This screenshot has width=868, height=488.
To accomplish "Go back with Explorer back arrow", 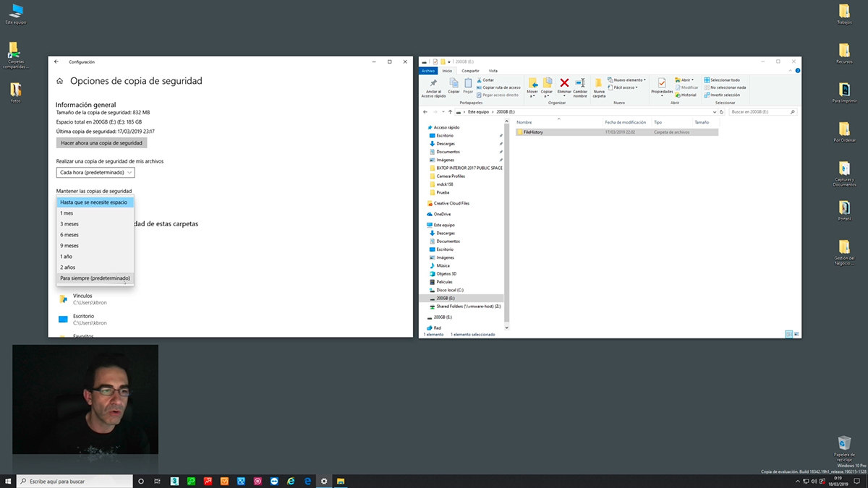I will pos(425,112).
